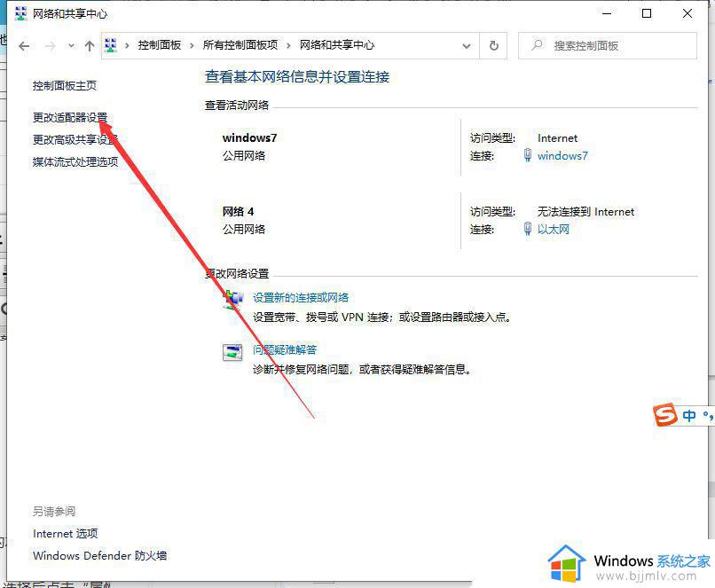The width and height of the screenshot is (715, 588).
Task: Select the 控制面板 breadcrumb
Action: (160, 45)
